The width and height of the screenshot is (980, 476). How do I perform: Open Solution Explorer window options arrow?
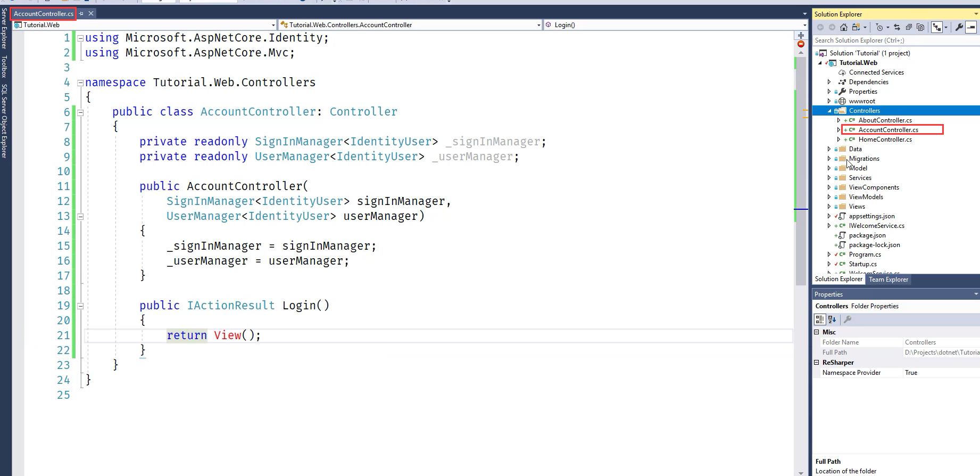pos(976,14)
